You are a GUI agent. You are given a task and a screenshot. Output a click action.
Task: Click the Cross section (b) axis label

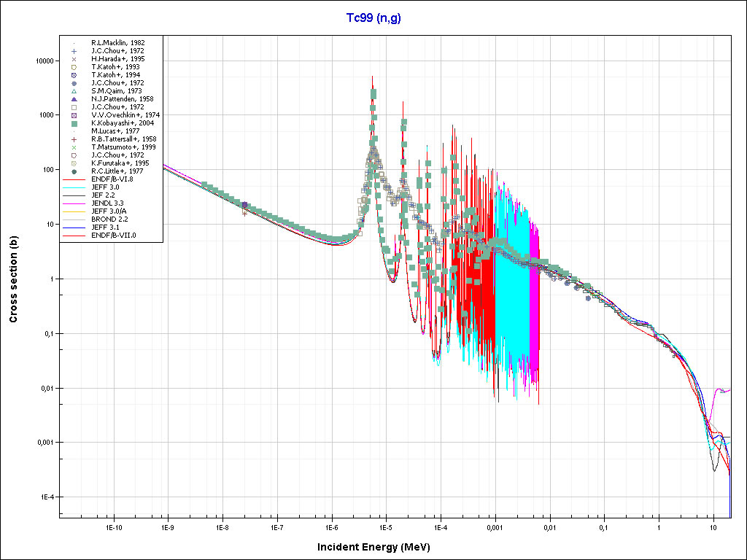13,280
